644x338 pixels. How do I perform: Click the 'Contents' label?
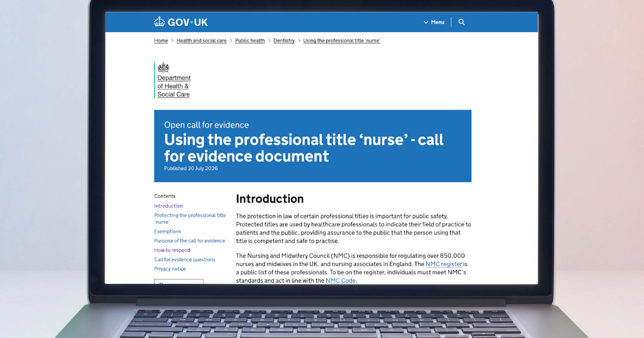(165, 196)
